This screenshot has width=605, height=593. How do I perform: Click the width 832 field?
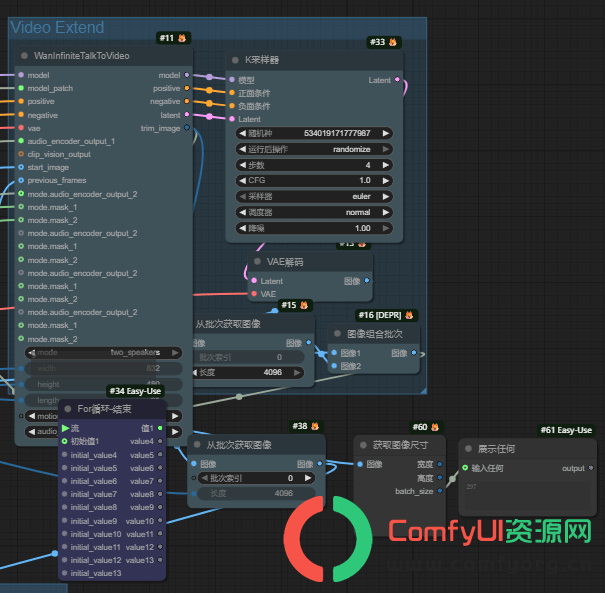[103, 368]
